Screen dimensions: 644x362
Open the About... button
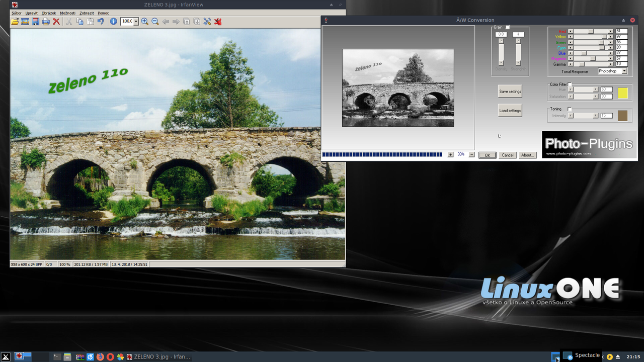click(x=527, y=155)
